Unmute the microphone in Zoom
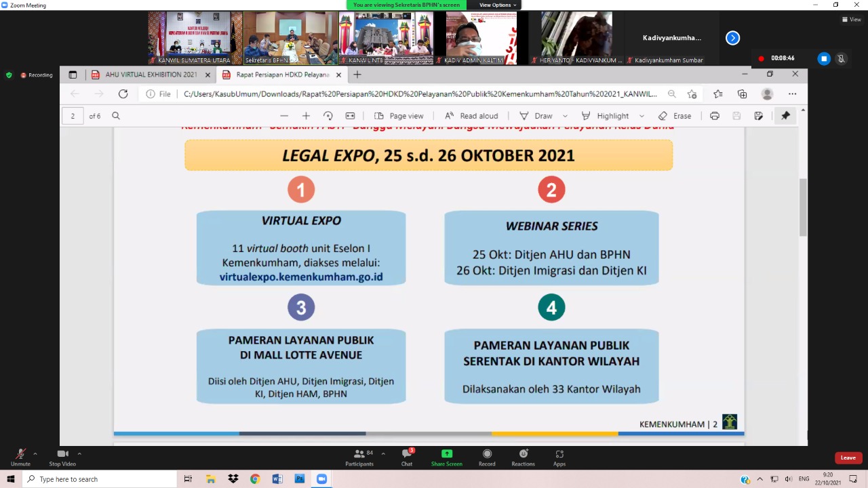The width and height of the screenshot is (868, 488). click(x=20, y=457)
